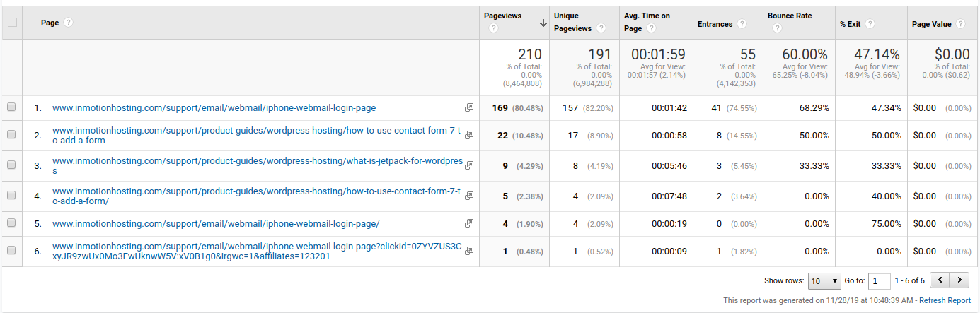Tick the checkbox for row 3
This screenshot has width=980, height=313.
(11, 165)
